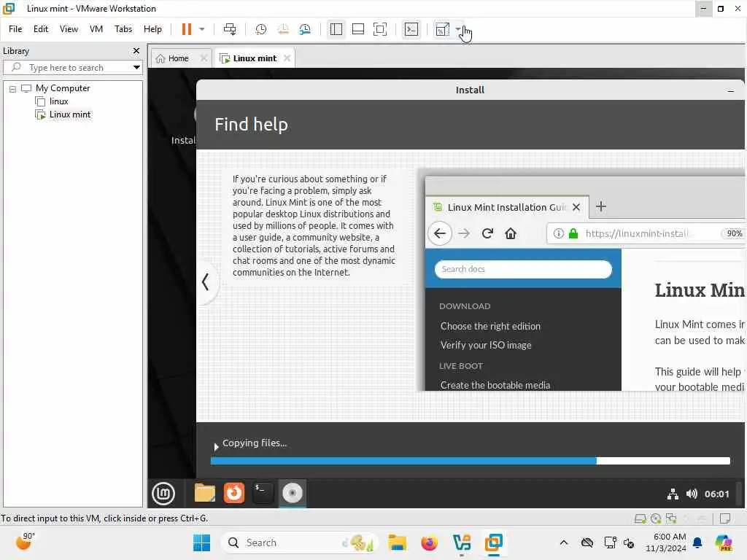Select the Linux mint VM in library
This screenshot has width=747, height=560.
pos(69,114)
